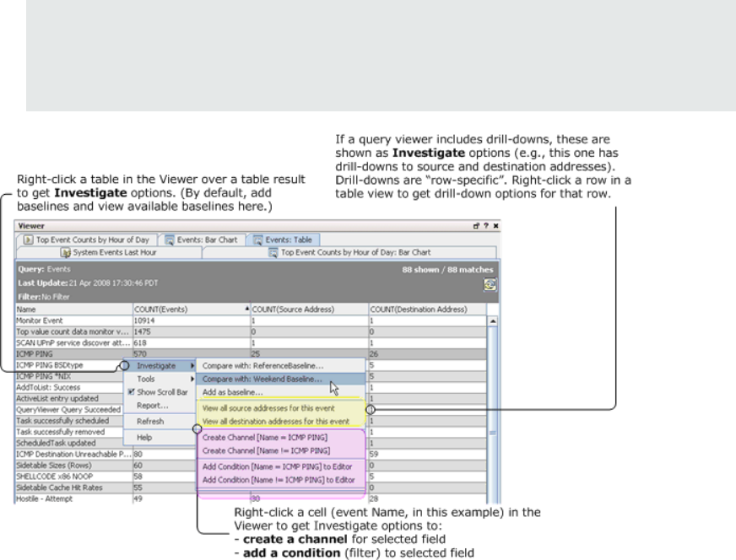The width and height of the screenshot is (736, 560).
Task: Select Sidetable Cache Hit Rates row
Action: pos(251,487)
